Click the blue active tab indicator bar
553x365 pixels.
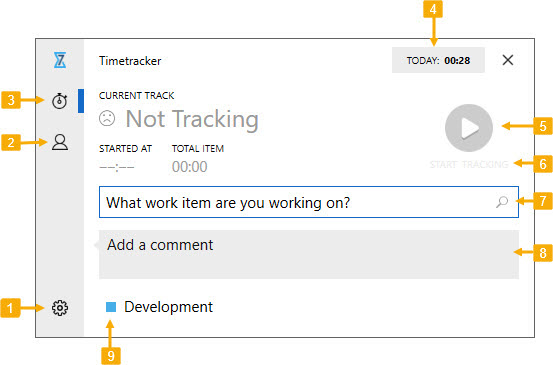pyautogui.click(x=81, y=101)
